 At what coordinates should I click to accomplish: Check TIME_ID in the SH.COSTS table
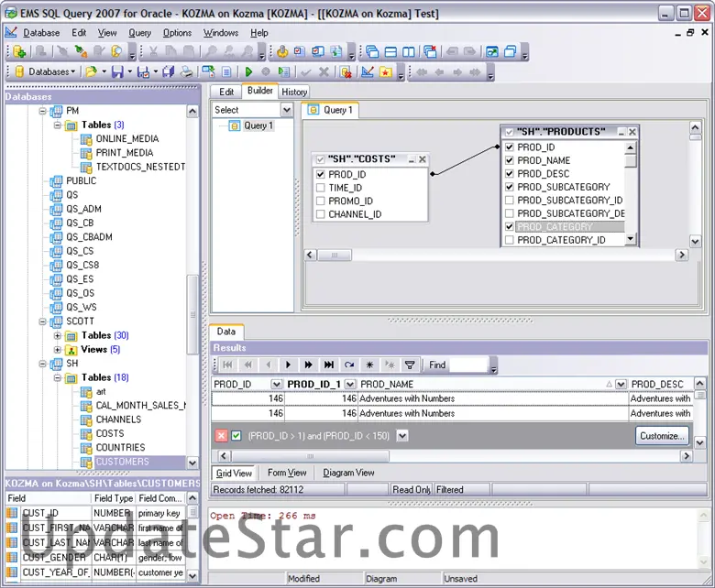point(321,188)
